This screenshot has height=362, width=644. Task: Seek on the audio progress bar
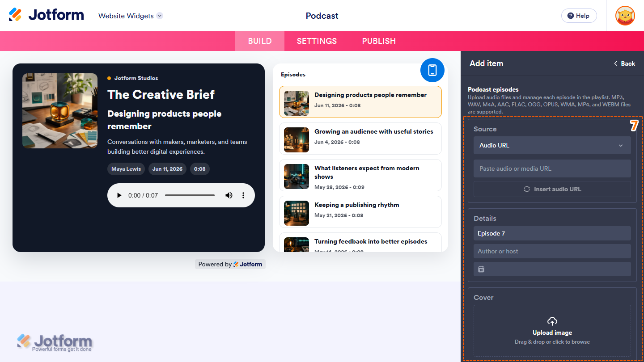coord(190,195)
